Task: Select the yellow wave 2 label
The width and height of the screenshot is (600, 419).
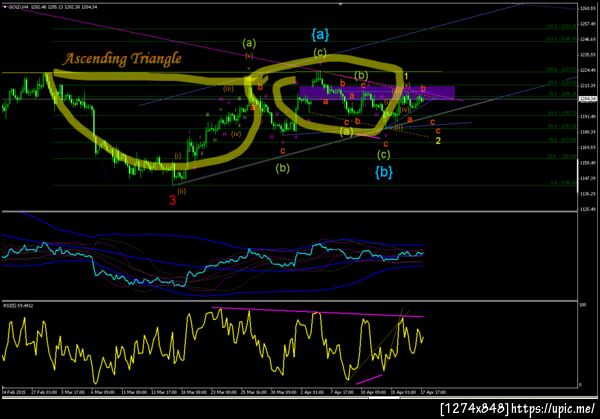Action: (438, 141)
